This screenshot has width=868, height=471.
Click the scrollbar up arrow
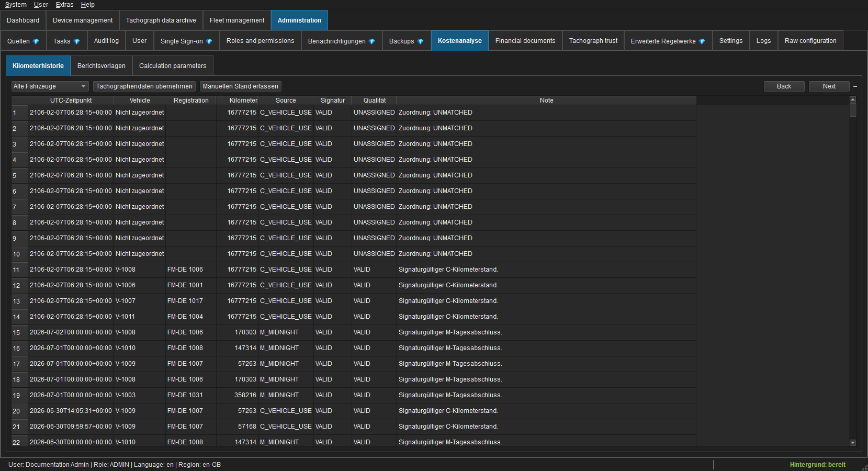click(853, 99)
